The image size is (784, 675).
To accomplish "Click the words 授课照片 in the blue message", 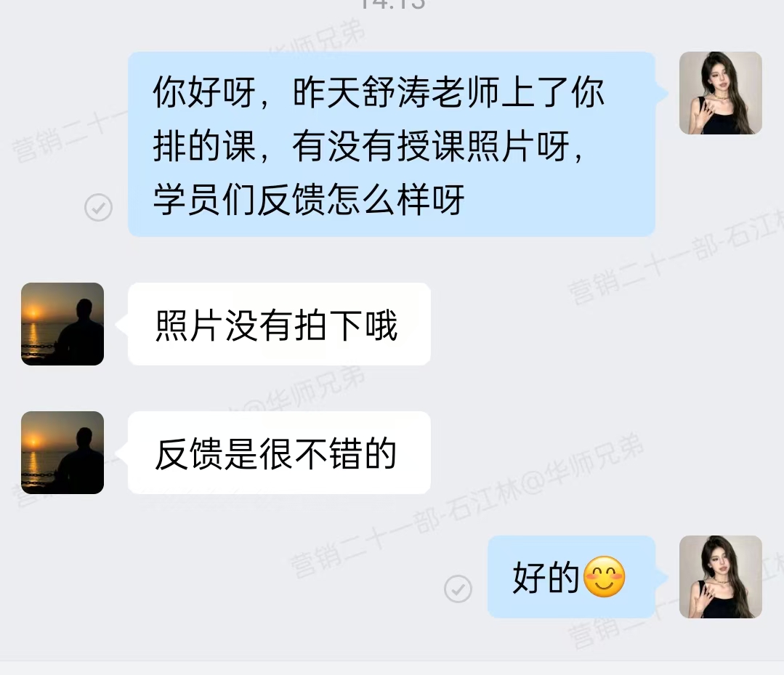I will click(466, 146).
